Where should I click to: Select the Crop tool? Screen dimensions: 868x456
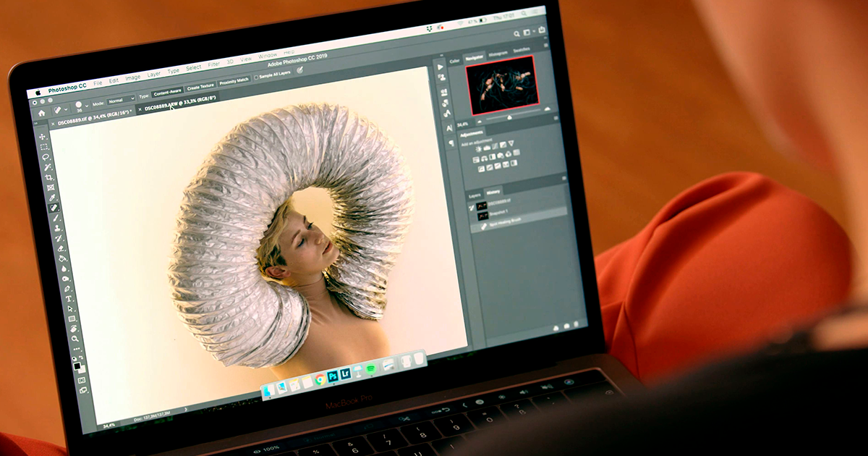(x=48, y=177)
